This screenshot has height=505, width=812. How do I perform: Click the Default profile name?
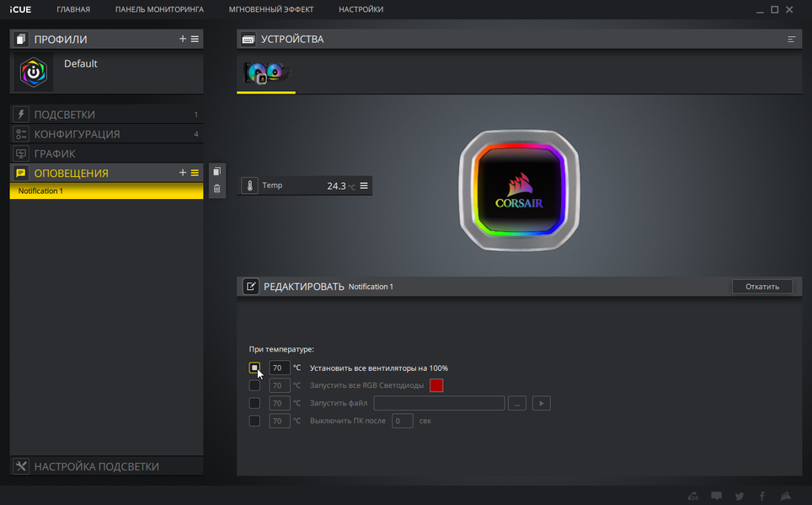pos(80,64)
